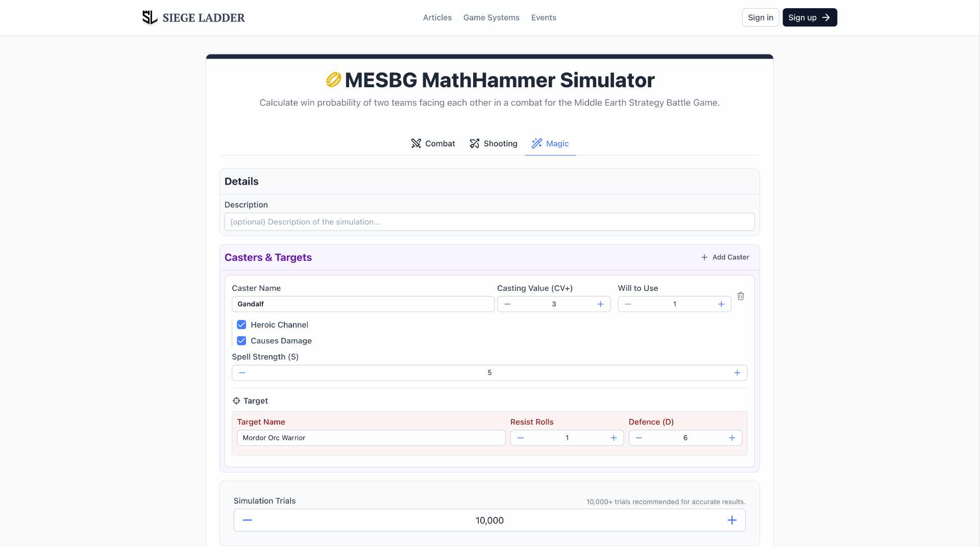Increase Casting Value with plus icon
This screenshot has width=980, height=547.
point(600,304)
